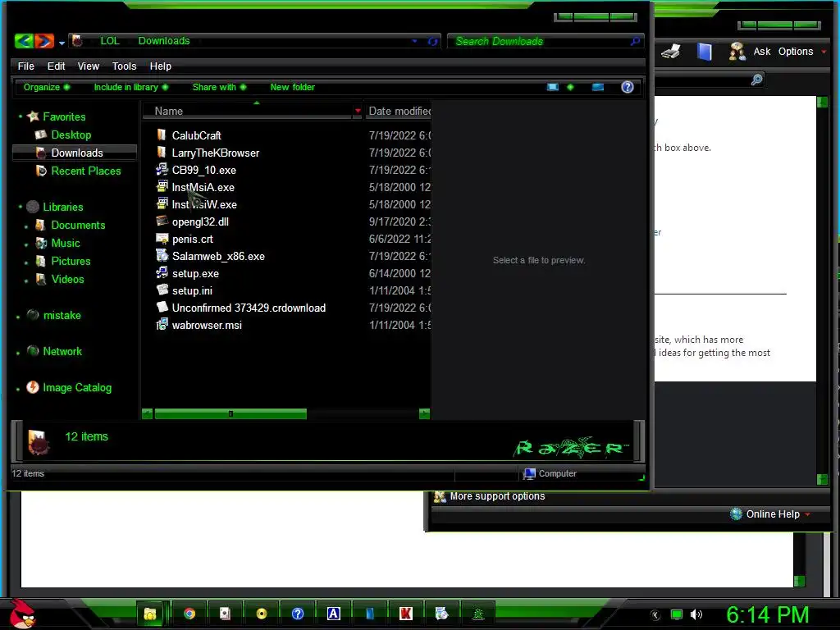Click the horizontal scrollbar thumb in file list
The image size is (840, 630).
pyautogui.click(x=231, y=413)
